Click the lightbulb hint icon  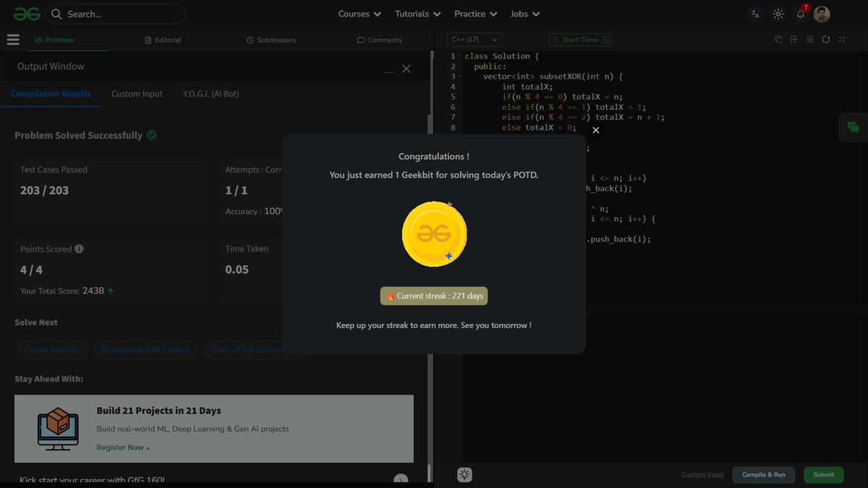[x=464, y=474]
